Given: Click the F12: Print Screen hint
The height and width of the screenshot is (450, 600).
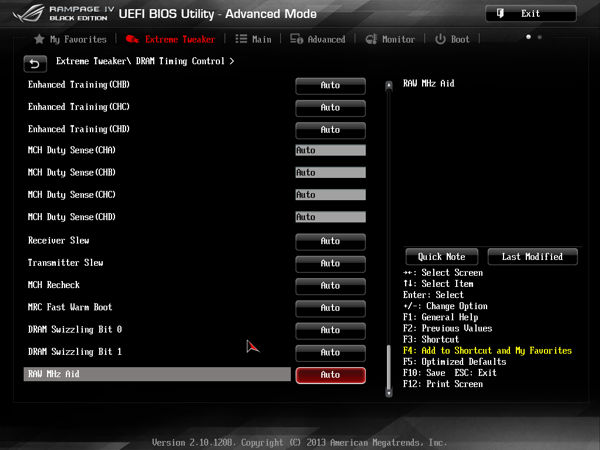Looking at the screenshot, I should 443,384.
